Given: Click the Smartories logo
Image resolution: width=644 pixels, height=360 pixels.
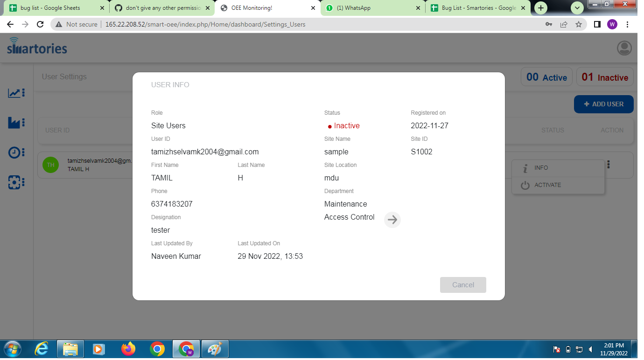Looking at the screenshot, I should pos(36,47).
